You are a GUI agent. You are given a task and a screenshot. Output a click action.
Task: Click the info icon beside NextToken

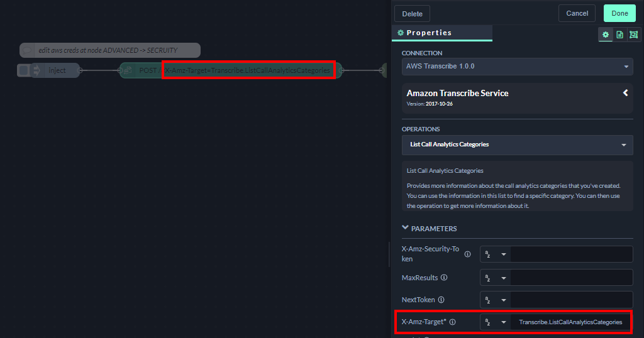coord(441,300)
